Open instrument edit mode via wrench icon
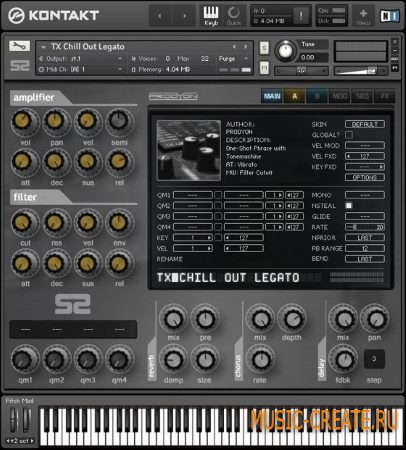 tap(19, 46)
